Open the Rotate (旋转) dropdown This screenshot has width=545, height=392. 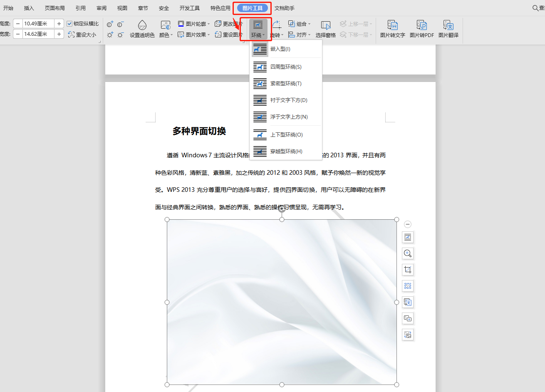(x=277, y=29)
